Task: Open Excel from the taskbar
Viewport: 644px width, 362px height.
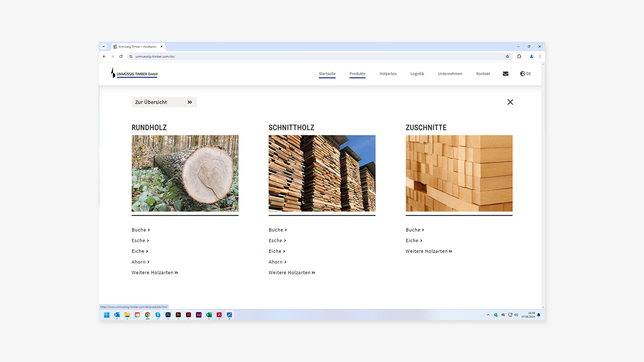Action: pos(209,315)
